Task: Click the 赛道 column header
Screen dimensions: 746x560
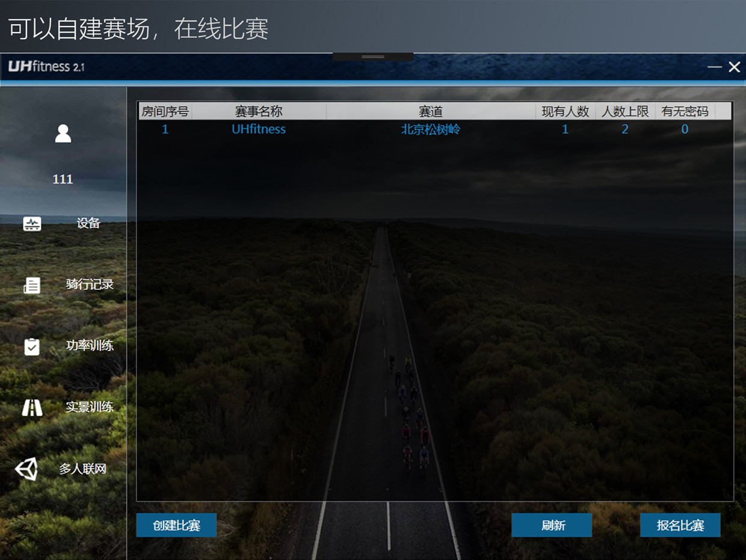Action: tap(431, 111)
